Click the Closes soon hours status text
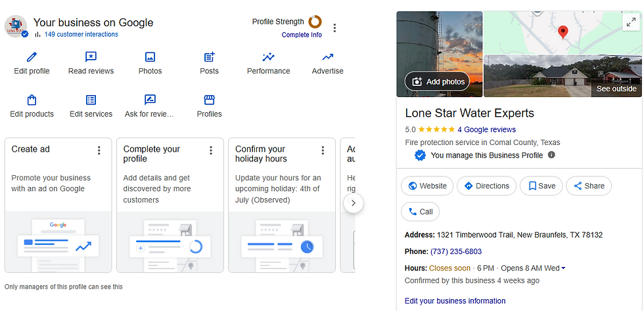This screenshot has height=311, width=644. [x=449, y=268]
